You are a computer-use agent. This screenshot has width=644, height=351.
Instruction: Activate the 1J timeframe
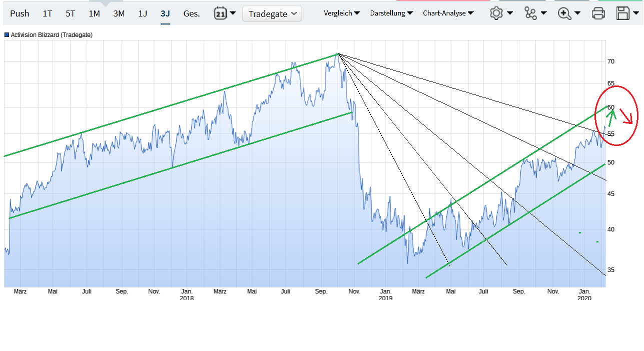click(142, 13)
